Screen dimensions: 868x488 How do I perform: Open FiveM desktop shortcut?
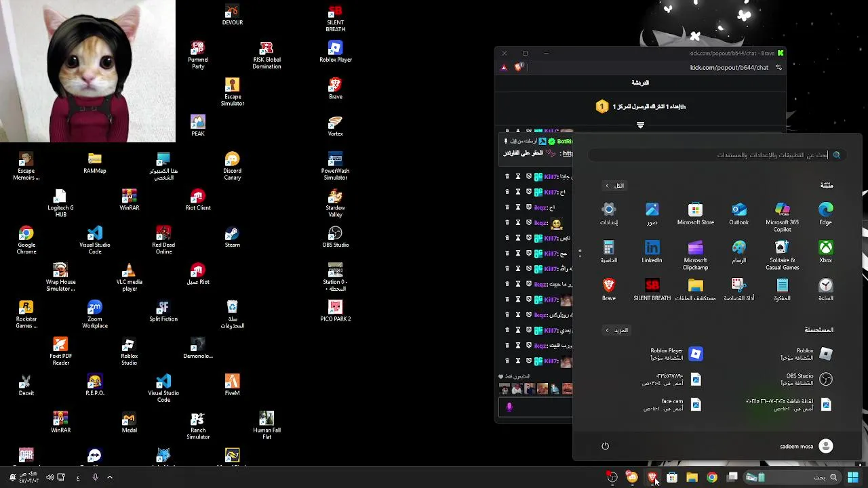[x=233, y=385]
